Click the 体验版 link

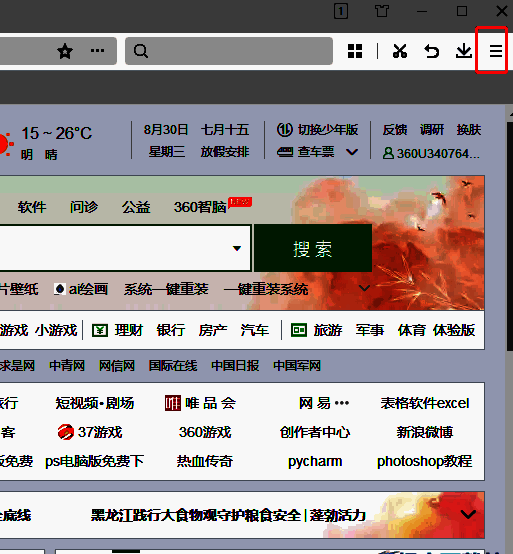tap(454, 330)
